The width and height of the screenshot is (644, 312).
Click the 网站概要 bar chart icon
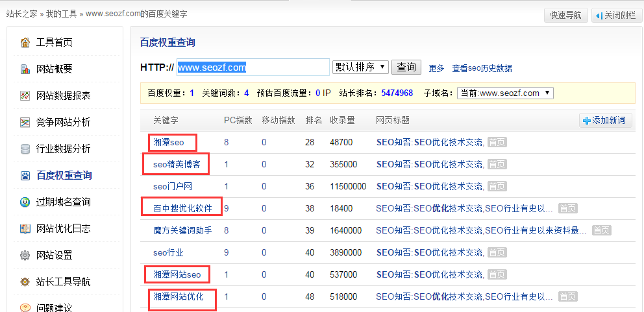point(25,69)
